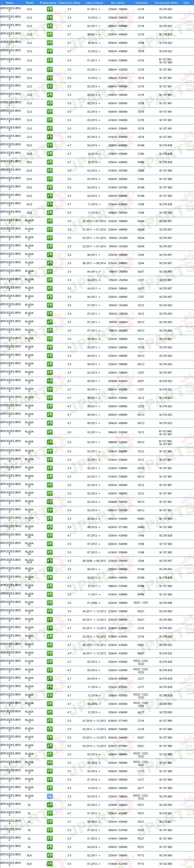Image resolution: width=194 pixels, height=868 pixels.
Task: Click the Pojemność silnika column header
Action: (69, 3)
